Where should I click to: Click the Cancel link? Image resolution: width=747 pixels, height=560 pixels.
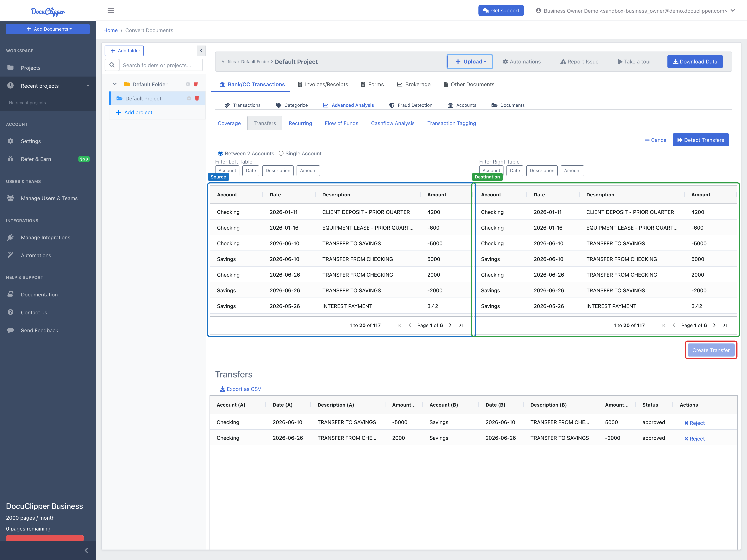[656, 140]
